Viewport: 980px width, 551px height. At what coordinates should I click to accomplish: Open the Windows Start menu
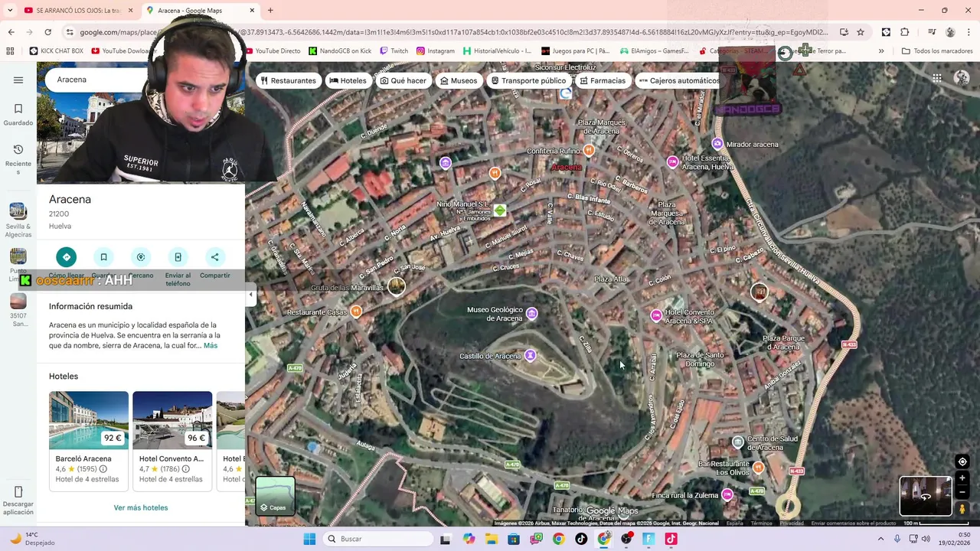309,539
